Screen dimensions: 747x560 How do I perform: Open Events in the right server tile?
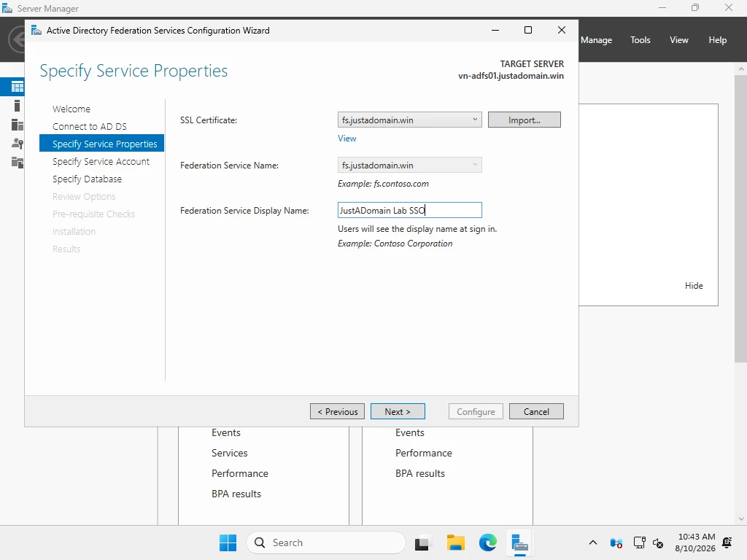(x=410, y=433)
